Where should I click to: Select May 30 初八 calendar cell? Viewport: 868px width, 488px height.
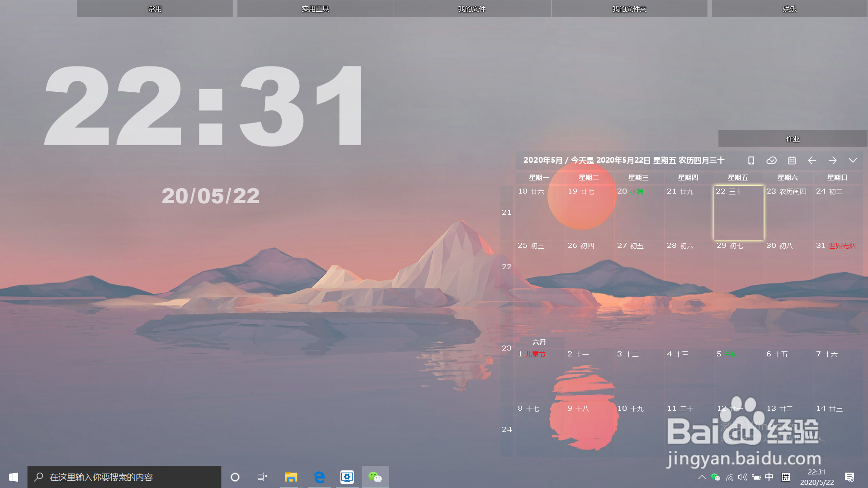pos(788,267)
